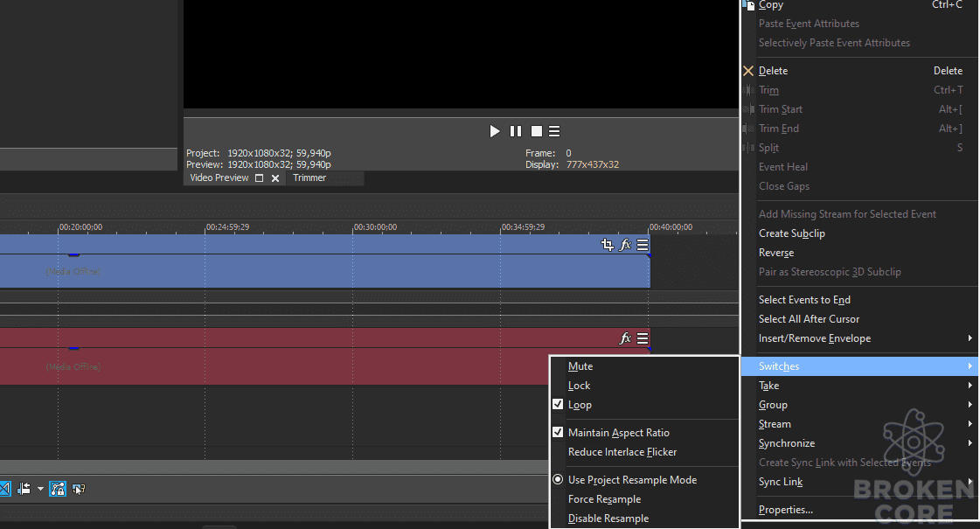Toggle the Loop switch checkbox
The width and height of the screenshot is (980, 529).
[558, 405]
